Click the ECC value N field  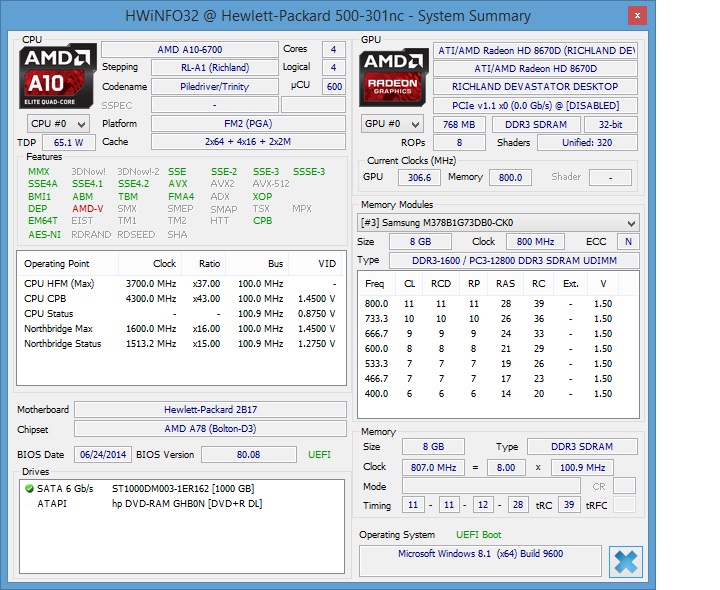628,242
